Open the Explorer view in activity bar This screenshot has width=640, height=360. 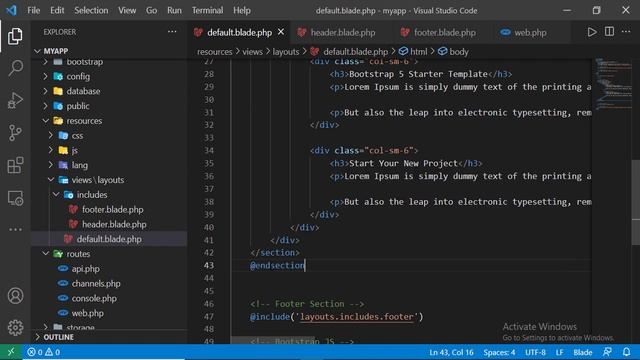point(15,36)
